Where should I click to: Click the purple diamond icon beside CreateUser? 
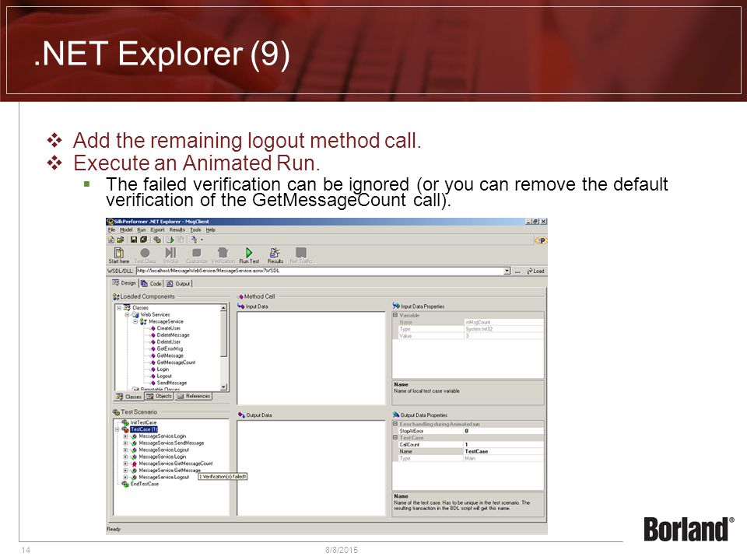(x=153, y=328)
